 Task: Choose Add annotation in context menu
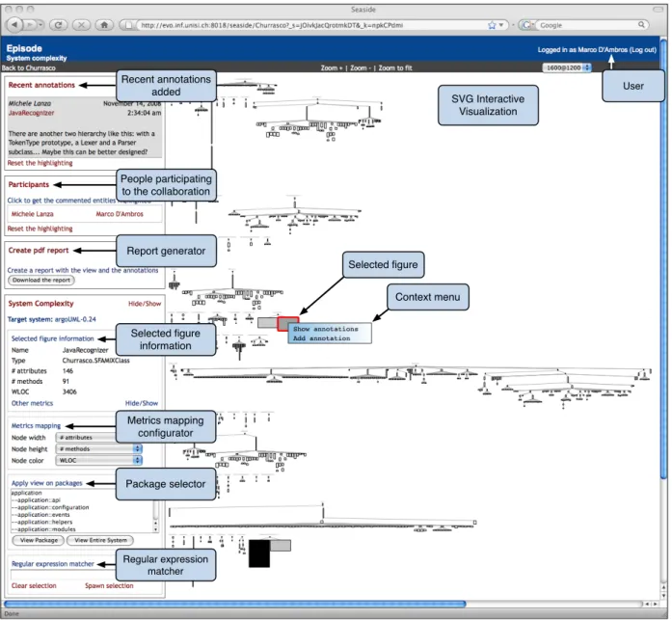point(321,338)
